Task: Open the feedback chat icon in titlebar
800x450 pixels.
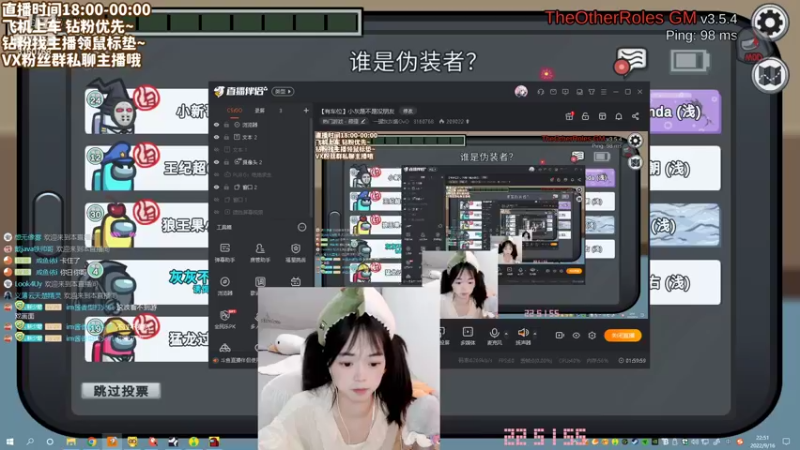Action: [x=565, y=92]
